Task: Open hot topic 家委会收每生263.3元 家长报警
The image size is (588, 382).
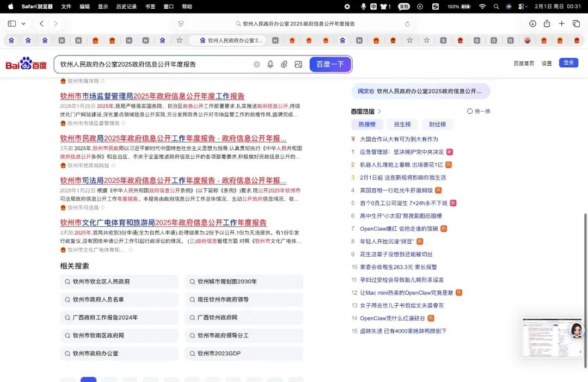Action: point(398,267)
